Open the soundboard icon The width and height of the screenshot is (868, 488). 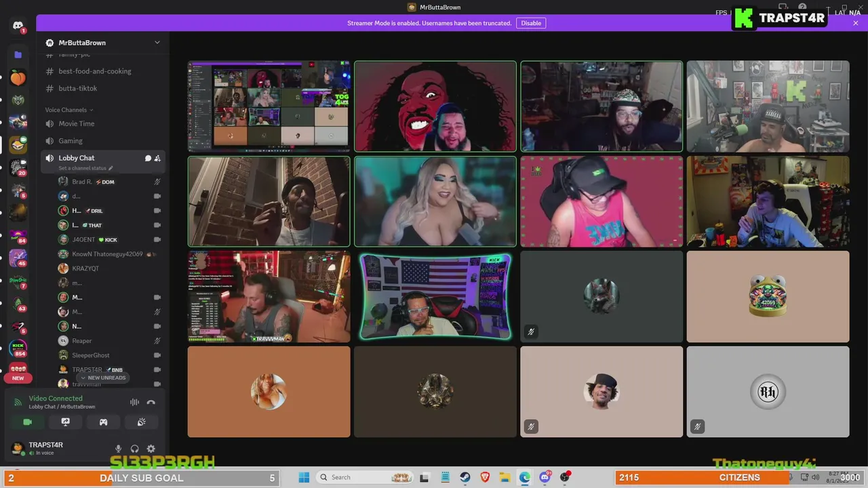pyautogui.click(x=141, y=422)
